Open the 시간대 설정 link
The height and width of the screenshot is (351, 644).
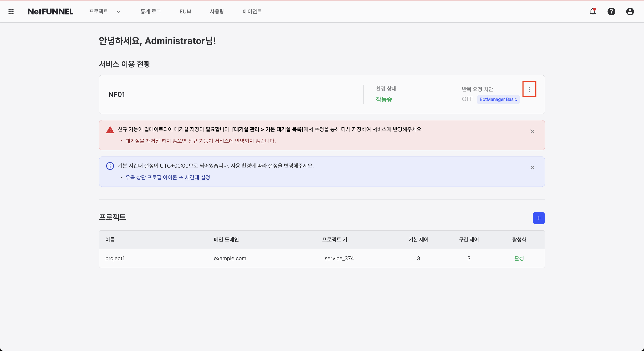(x=197, y=177)
